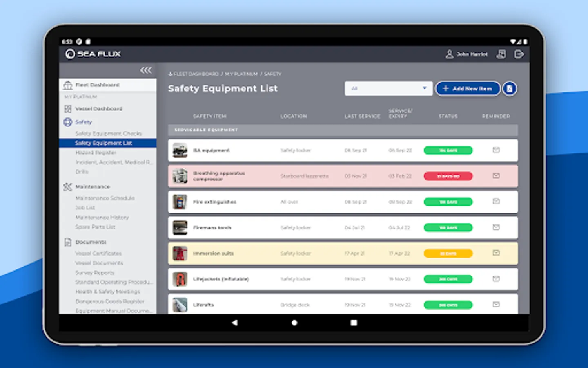Tap the Android home navigation button
Screen dimensions: 588x368
pos(294,323)
